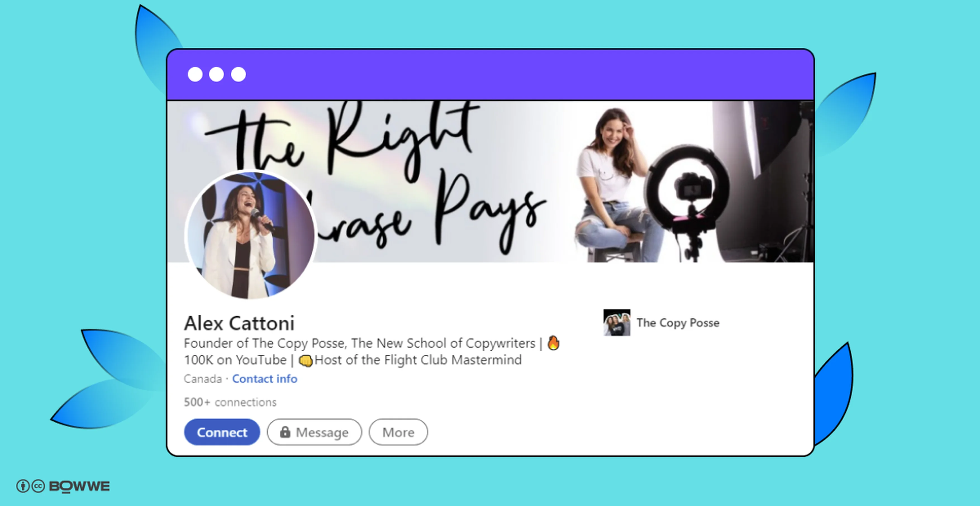Click the blue Connect button
The height and width of the screenshot is (506, 980).
click(x=222, y=432)
